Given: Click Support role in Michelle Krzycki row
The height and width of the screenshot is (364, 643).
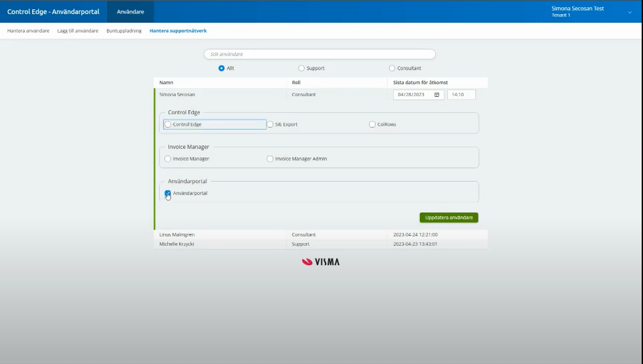Looking at the screenshot, I should pos(301,244).
